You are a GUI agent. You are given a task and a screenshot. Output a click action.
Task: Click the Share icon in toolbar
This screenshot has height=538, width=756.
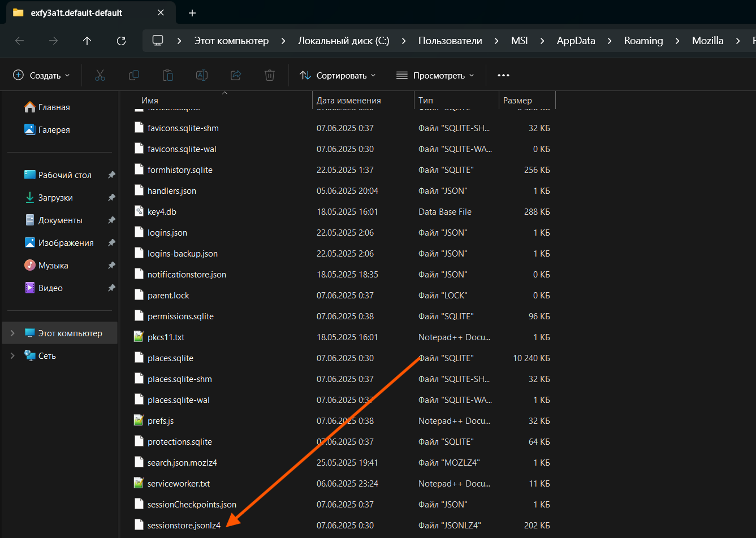(236, 75)
